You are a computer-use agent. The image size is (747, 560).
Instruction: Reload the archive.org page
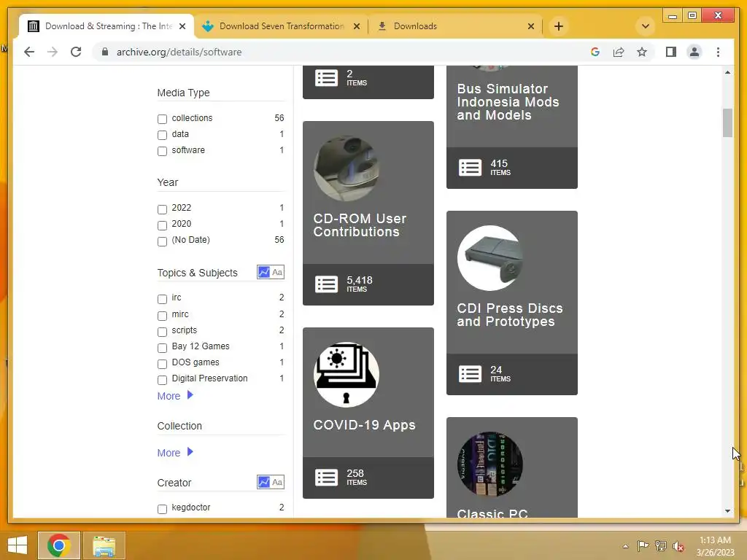tap(76, 52)
